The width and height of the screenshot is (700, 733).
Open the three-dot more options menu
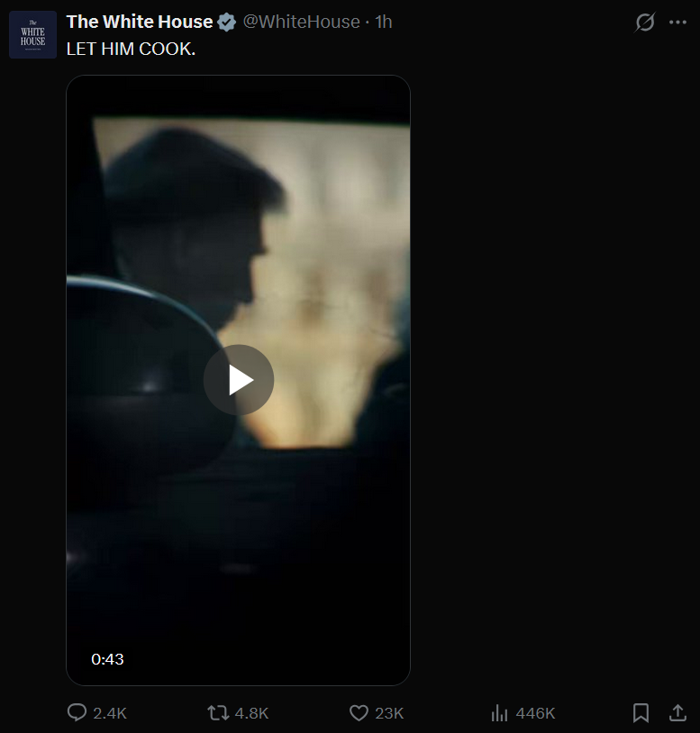tap(677, 22)
